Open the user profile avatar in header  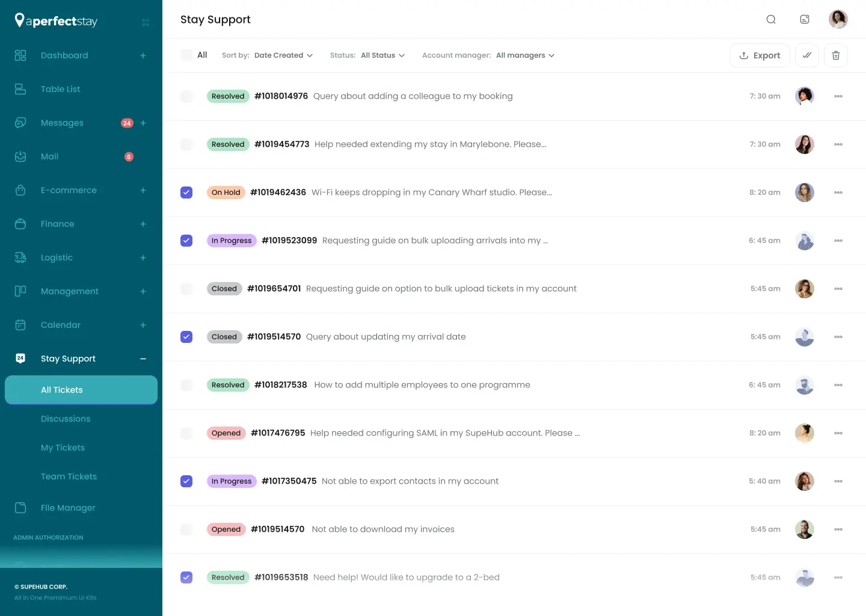tap(838, 19)
